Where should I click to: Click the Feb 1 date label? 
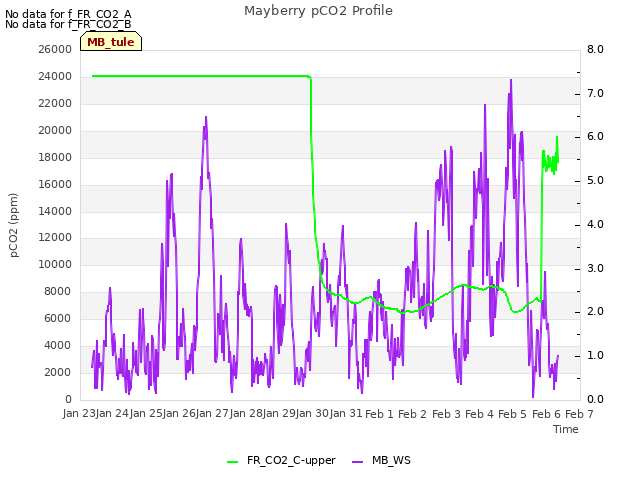pos(379,414)
